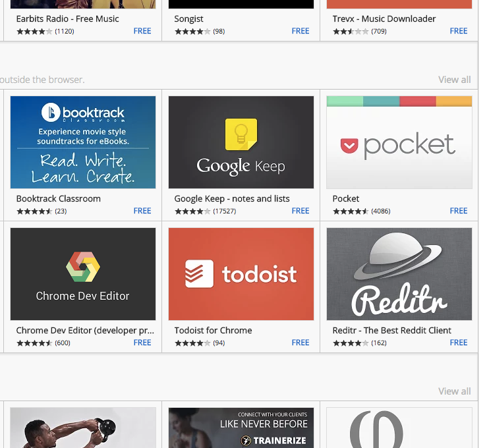Click the (23) review count
Viewport: 487px width, 448px height.
(x=61, y=211)
